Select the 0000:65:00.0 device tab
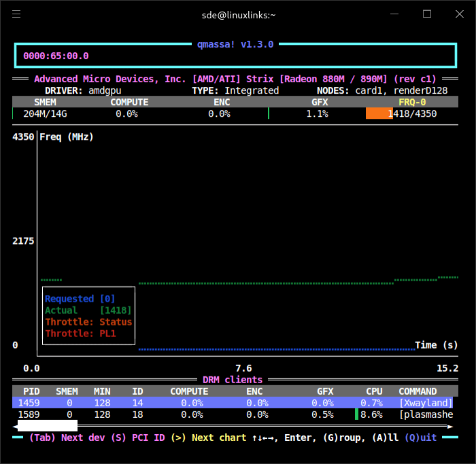Viewport: 476px width, 464px height. (x=56, y=56)
